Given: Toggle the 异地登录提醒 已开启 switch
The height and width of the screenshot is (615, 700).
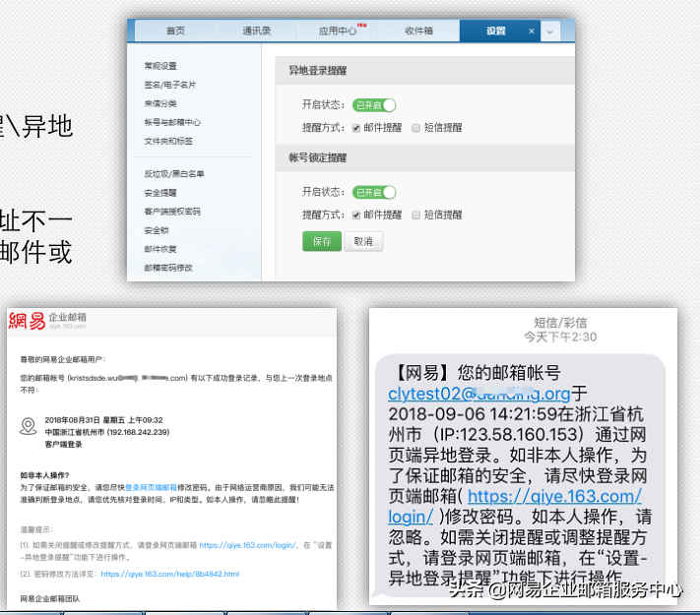Looking at the screenshot, I should (x=374, y=105).
